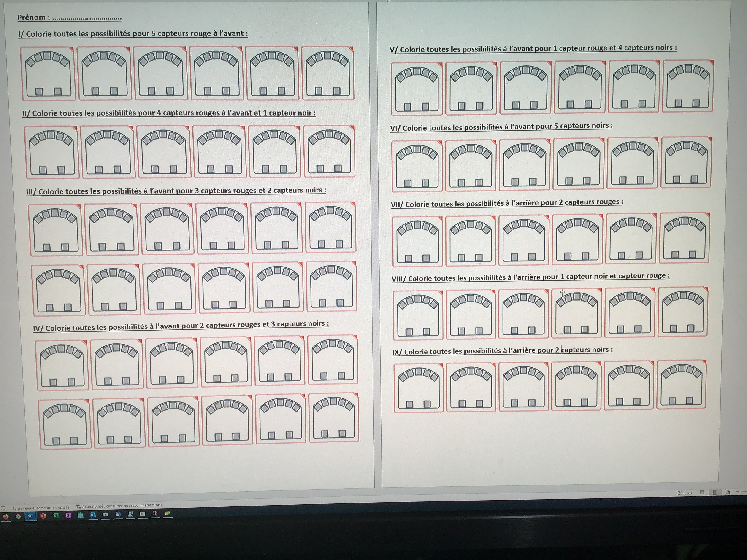Click zoom out minus on zoom slider

[x=737, y=491]
